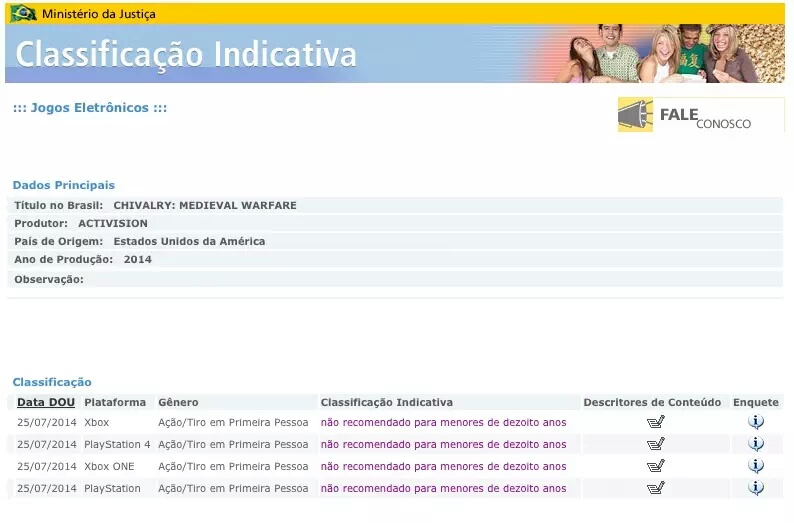The image size is (794, 523).
Task: Open Xbox row age rating link
Action: coord(443,423)
